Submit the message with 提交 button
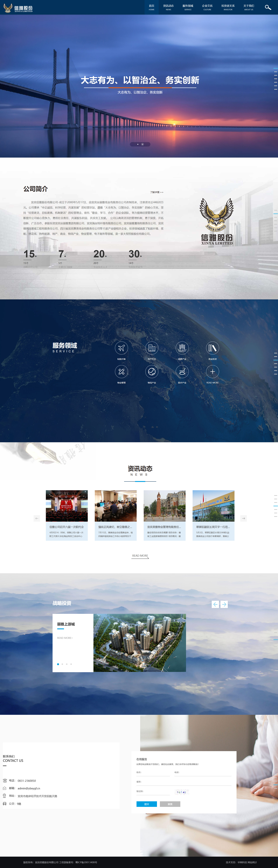This screenshot has height=868, width=278. click(146, 804)
